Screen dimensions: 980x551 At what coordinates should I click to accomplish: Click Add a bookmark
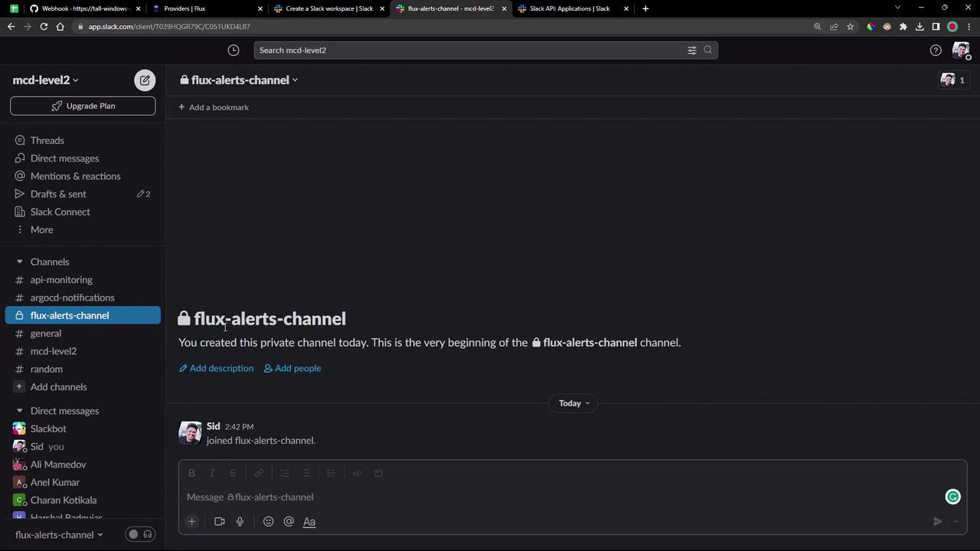(x=214, y=107)
